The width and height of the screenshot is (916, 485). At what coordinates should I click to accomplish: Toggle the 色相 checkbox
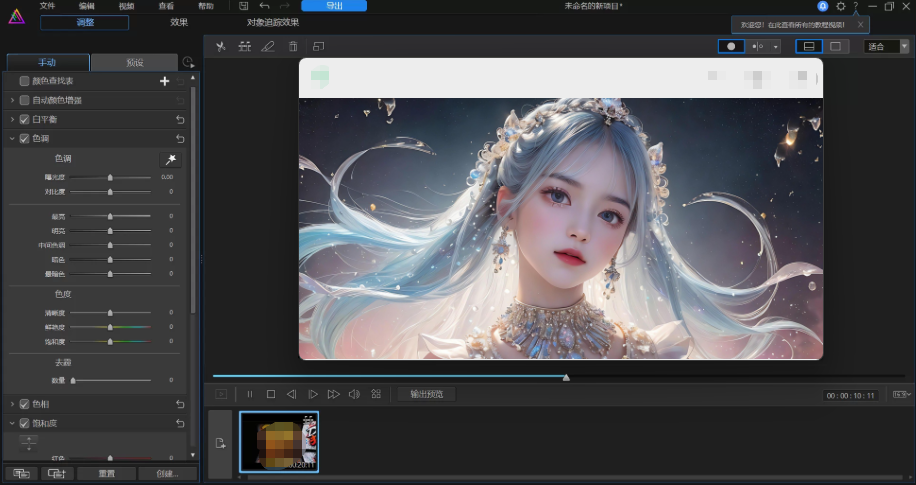pyautogui.click(x=25, y=404)
